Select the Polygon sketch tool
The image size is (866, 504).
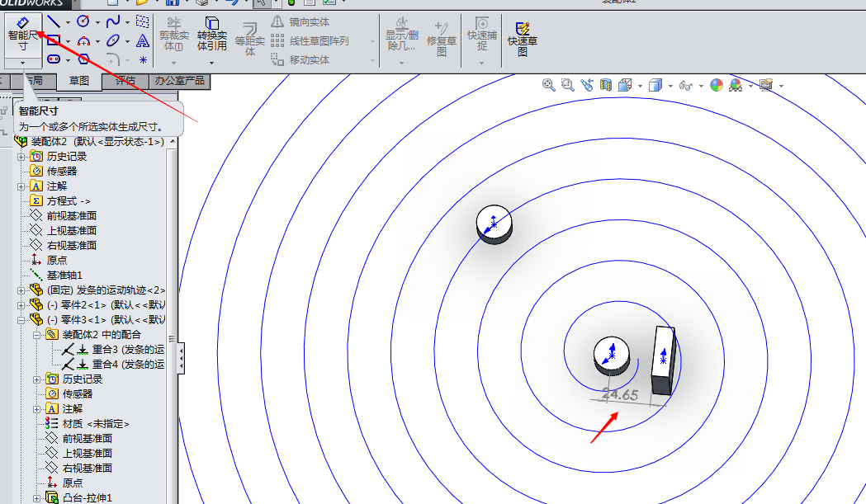(x=83, y=59)
